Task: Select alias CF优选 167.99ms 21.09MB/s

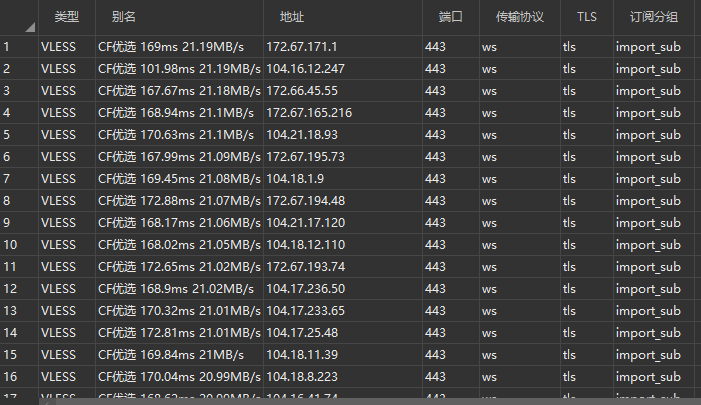Action: coord(179,157)
